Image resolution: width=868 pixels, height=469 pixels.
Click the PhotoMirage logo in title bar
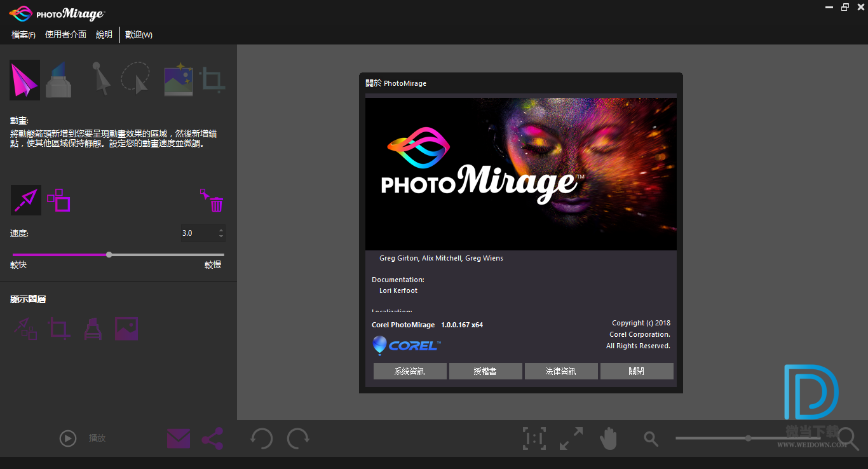(57, 13)
